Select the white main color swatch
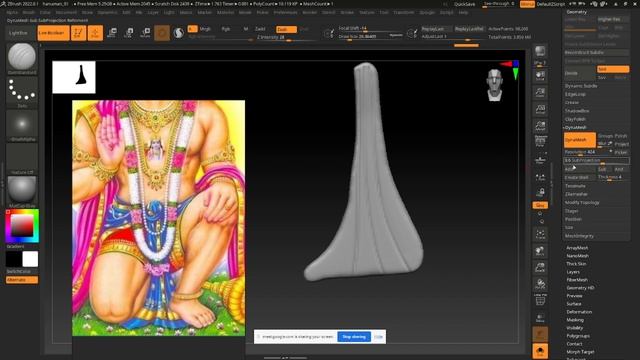The height and width of the screenshot is (360, 640). coord(30,259)
